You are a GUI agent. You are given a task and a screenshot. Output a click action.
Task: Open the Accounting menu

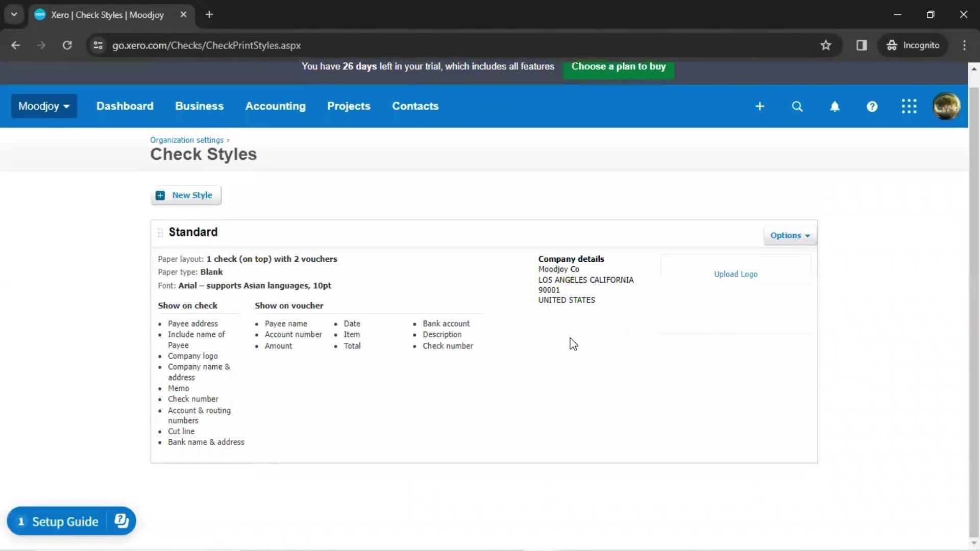(275, 106)
